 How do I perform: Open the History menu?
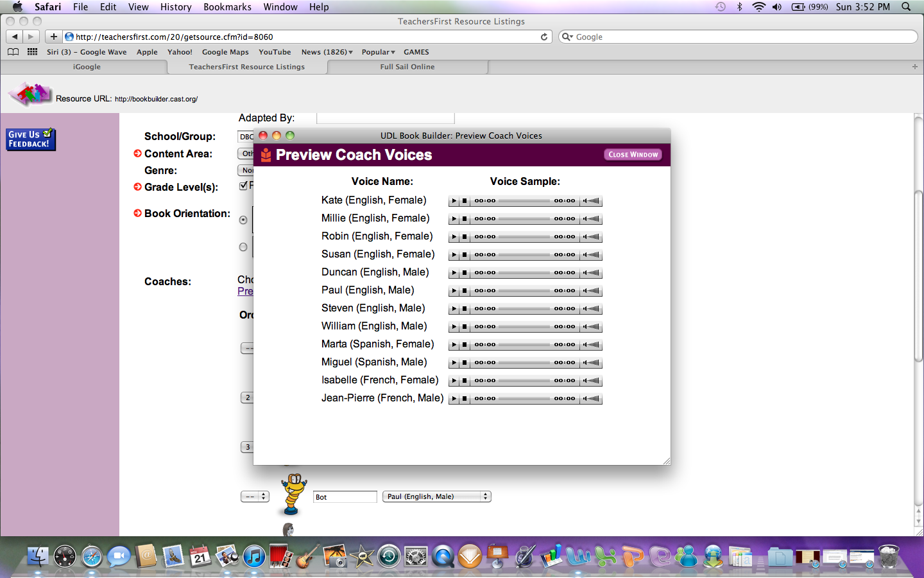[176, 7]
